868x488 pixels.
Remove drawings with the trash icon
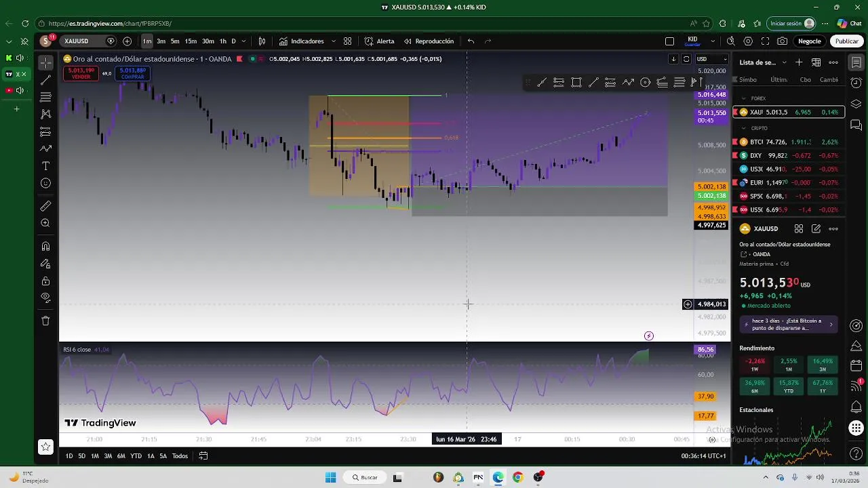click(x=45, y=321)
